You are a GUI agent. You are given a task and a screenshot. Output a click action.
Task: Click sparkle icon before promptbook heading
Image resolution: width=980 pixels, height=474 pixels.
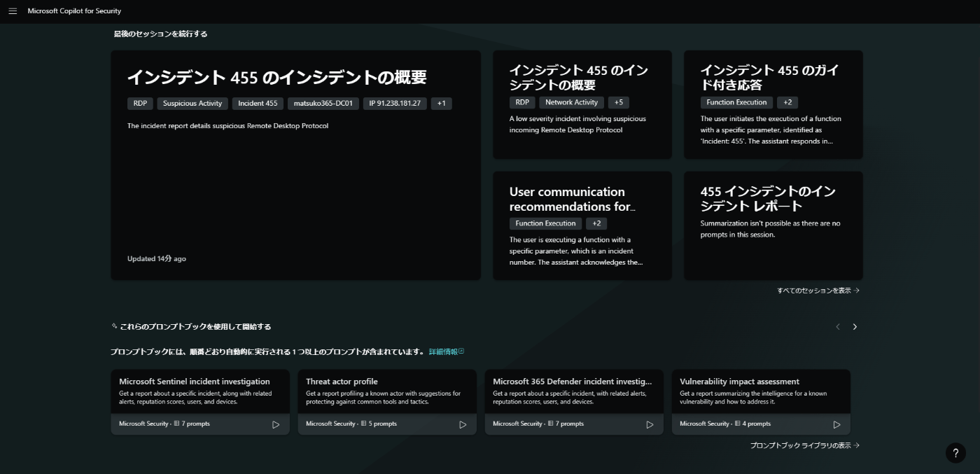pos(114,326)
